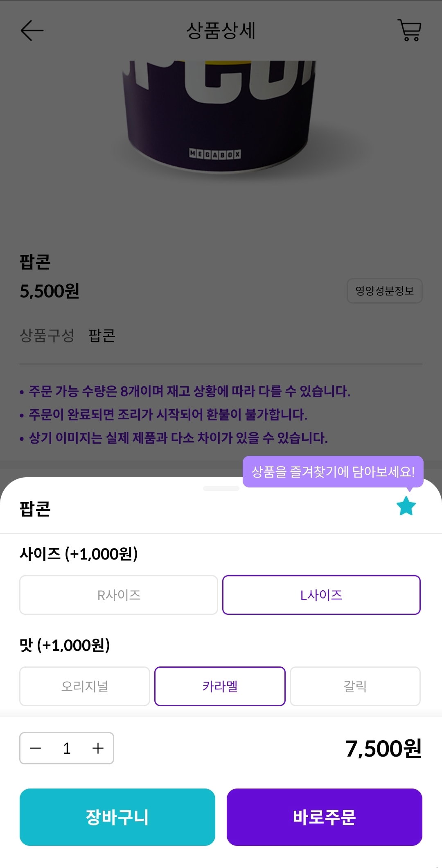This screenshot has width=442, height=868.
Task: Tap the 7,500원 total price
Action: pyautogui.click(x=383, y=749)
